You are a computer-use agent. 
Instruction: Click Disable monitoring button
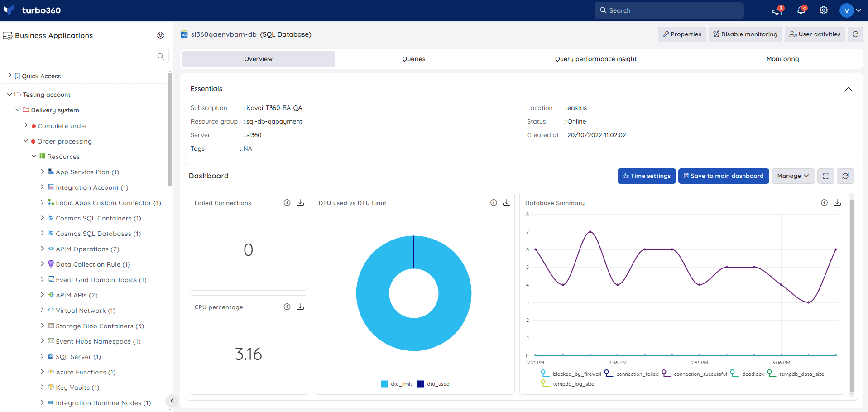click(745, 34)
